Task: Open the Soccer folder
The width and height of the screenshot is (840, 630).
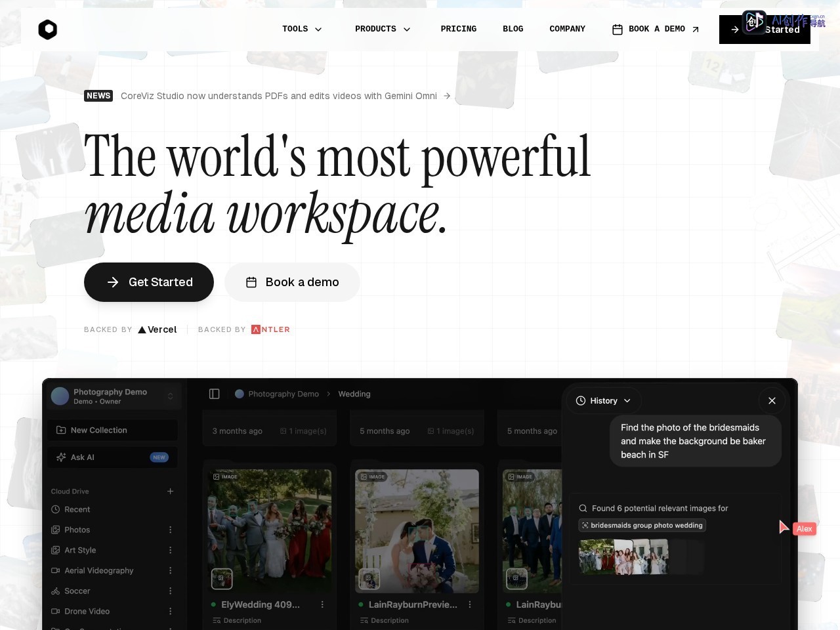Action: [x=71, y=591]
